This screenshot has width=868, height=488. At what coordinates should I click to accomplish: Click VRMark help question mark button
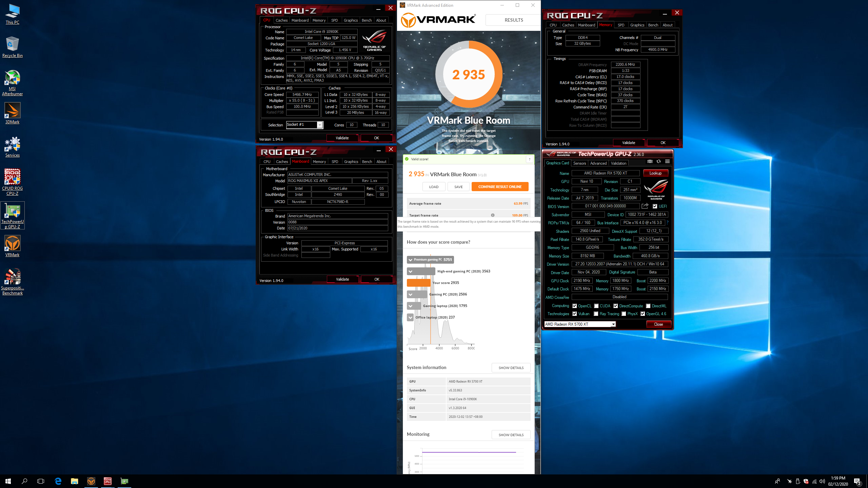tap(530, 159)
